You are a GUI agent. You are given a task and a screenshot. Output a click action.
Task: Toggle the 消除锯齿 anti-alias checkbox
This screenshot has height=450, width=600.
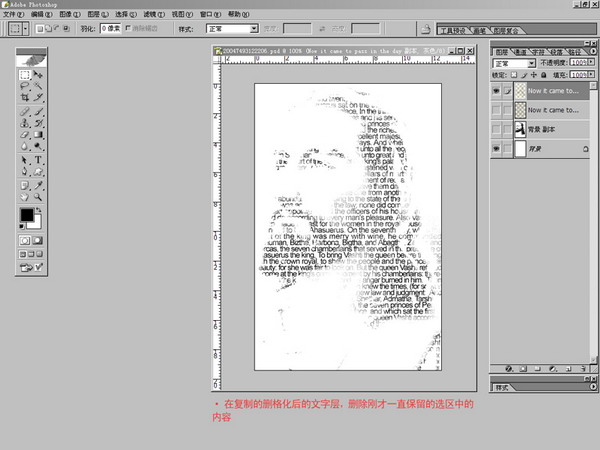127,29
